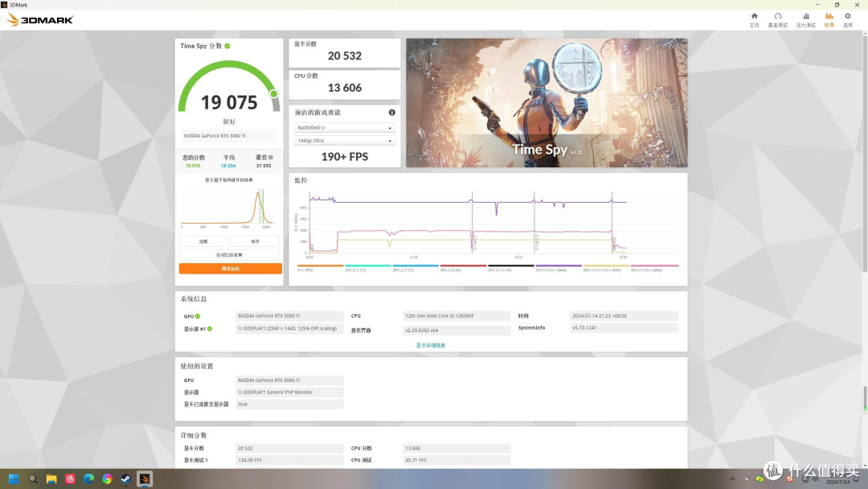Click the graphics test 1 value 134.38 FPS
868x489 pixels.
pos(289,460)
